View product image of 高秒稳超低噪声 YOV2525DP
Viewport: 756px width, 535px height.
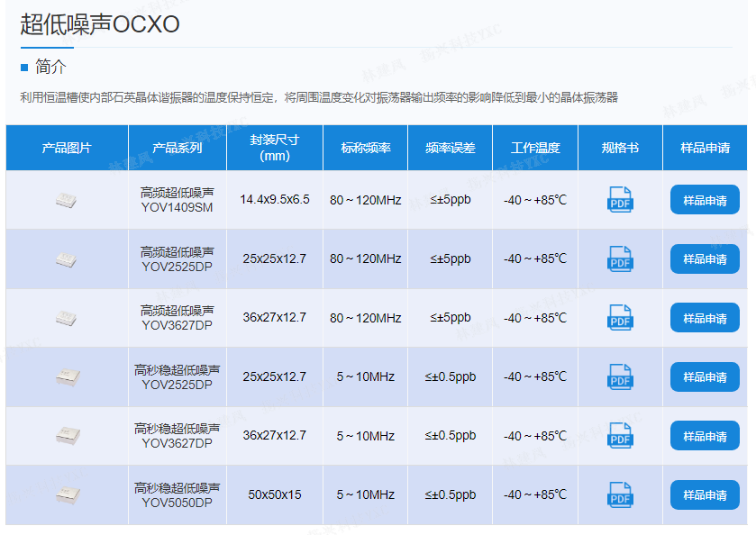coord(67,376)
